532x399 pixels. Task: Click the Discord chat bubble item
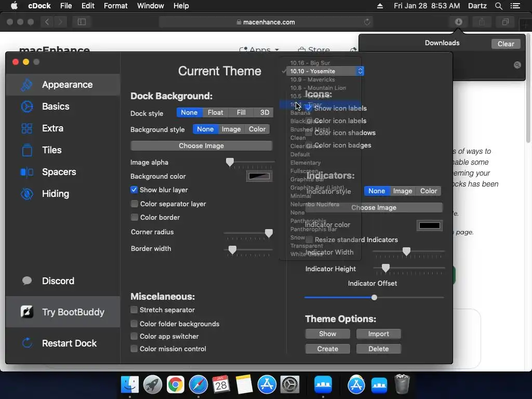(x=63, y=281)
